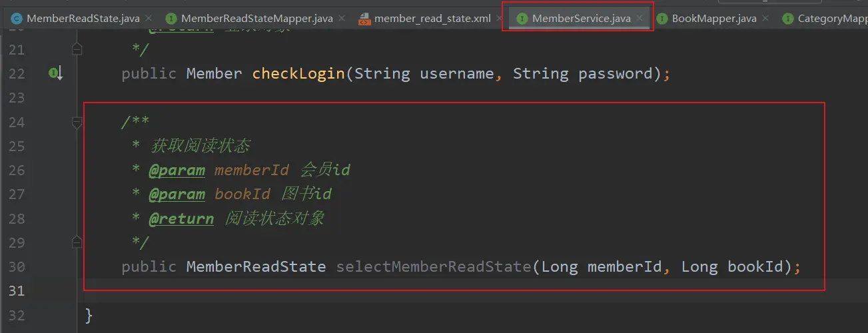Click the interface icon on BookMapper.java tab
The width and height of the screenshot is (868, 333).
662,19
